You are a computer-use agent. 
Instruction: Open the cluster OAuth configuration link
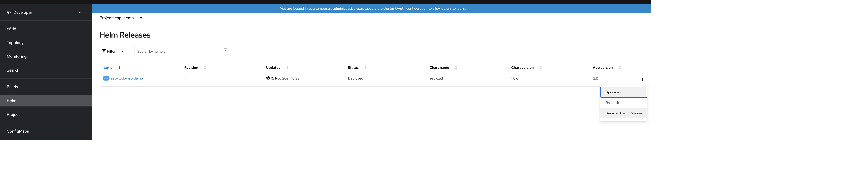point(405,8)
